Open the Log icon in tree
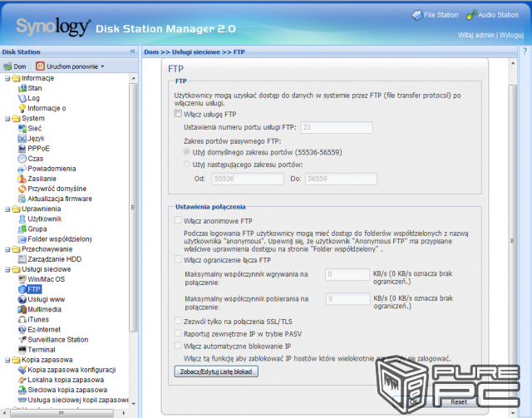Image resolution: width=532 pixels, height=418 pixels. [x=22, y=98]
